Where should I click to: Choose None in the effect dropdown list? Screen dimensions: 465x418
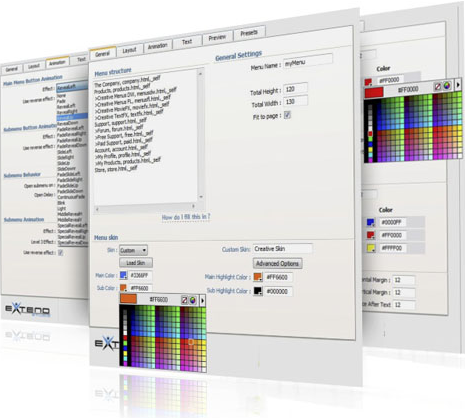tap(61, 96)
